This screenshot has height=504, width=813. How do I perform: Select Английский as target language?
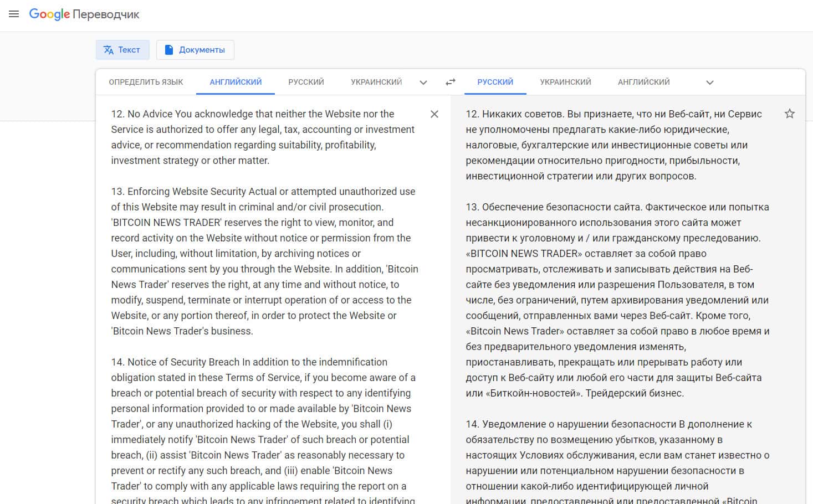coord(643,82)
